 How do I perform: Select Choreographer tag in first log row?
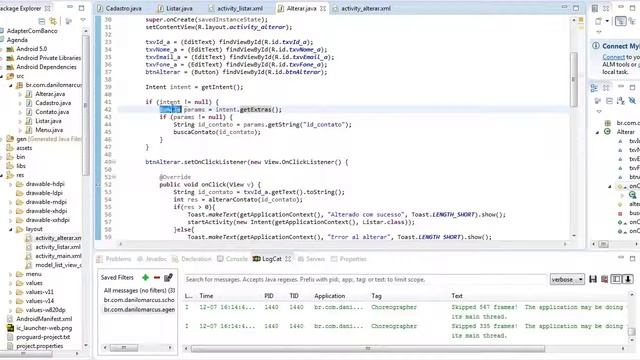point(394,307)
